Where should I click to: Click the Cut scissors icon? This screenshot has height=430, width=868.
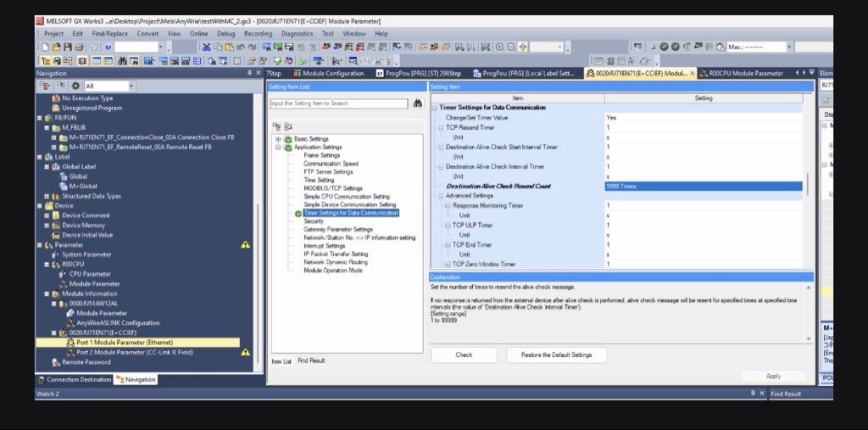tap(207, 47)
